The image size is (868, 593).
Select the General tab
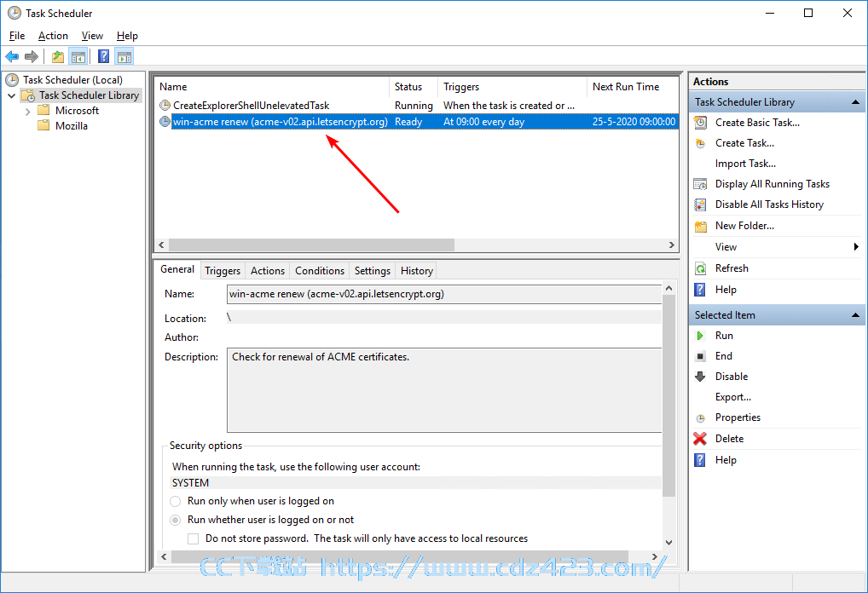point(177,269)
